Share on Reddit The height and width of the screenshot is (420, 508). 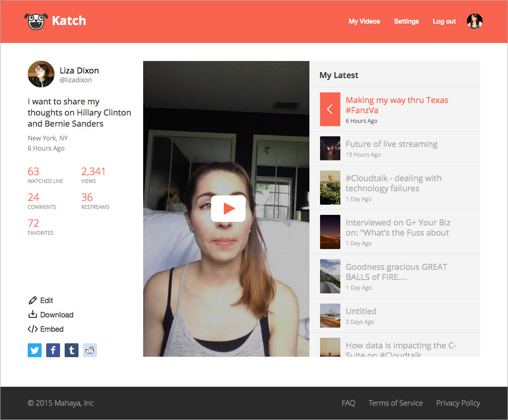[x=90, y=350]
